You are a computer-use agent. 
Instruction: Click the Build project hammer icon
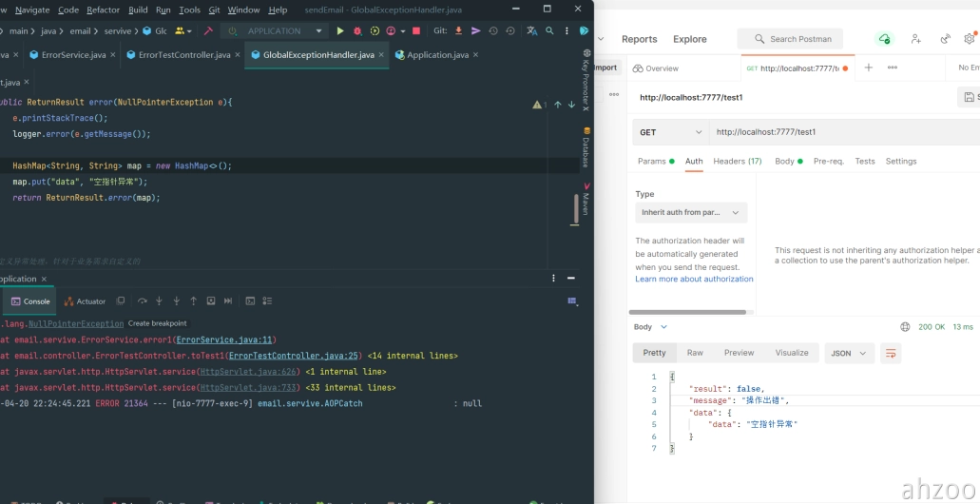208,30
